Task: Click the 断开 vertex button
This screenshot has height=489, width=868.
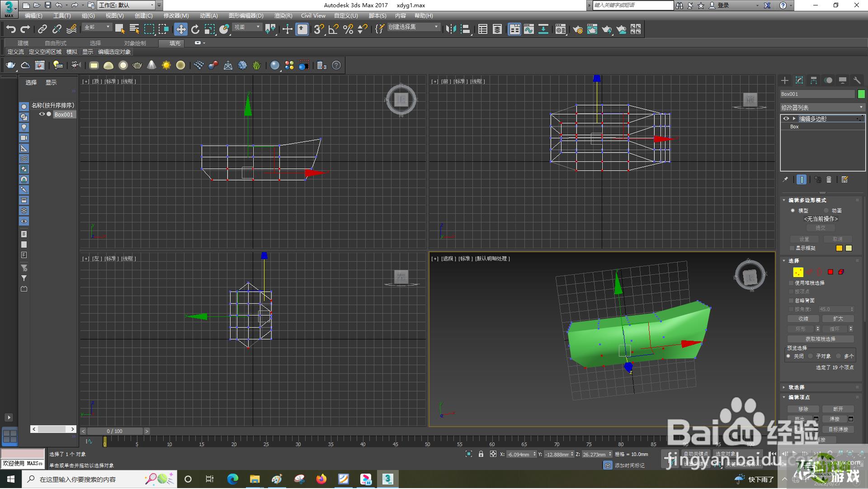Action: [838, 409]
